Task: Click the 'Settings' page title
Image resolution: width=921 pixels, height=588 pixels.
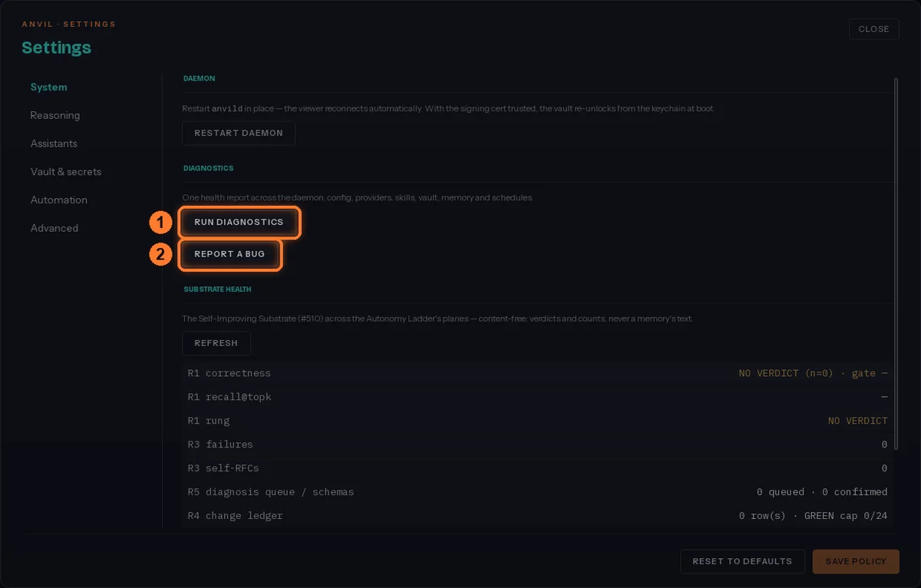Action: pos(56,48)
